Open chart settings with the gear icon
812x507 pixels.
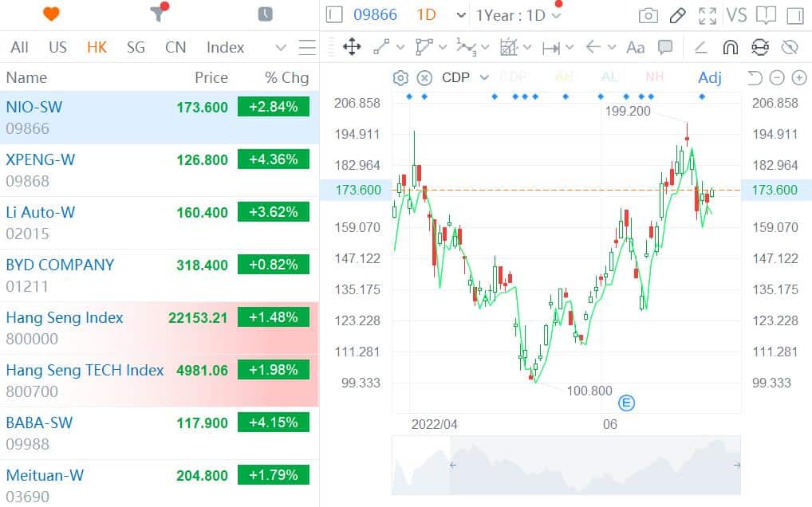pos(399,77)
